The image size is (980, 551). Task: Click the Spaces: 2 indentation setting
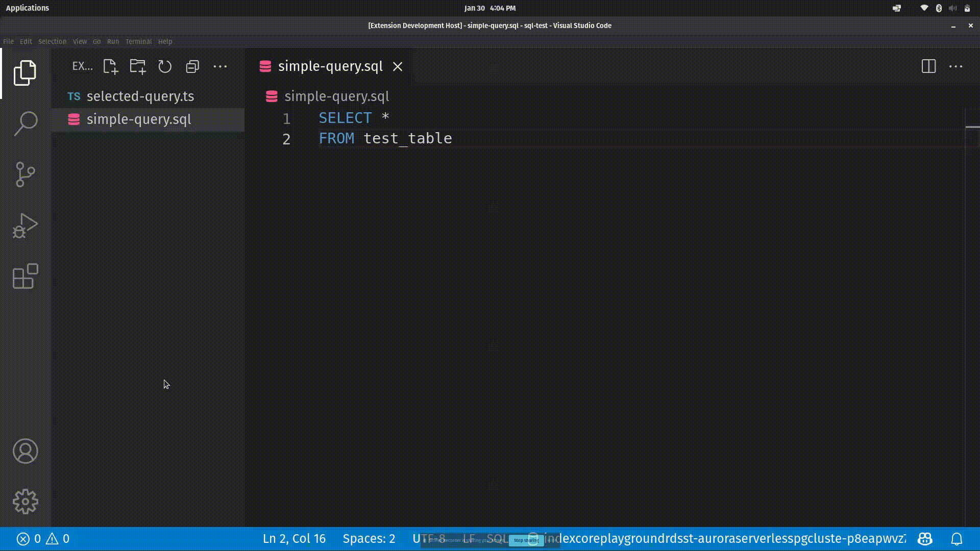[369, 539]
